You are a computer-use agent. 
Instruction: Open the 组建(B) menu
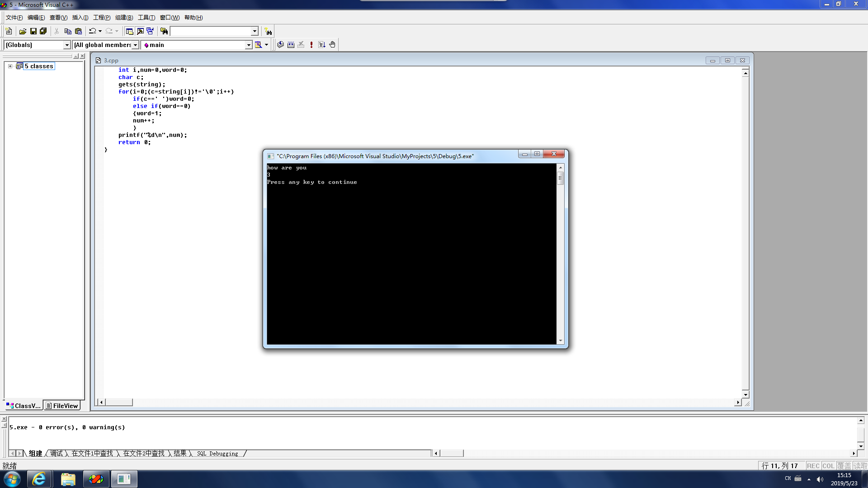[x=124, y=18]
